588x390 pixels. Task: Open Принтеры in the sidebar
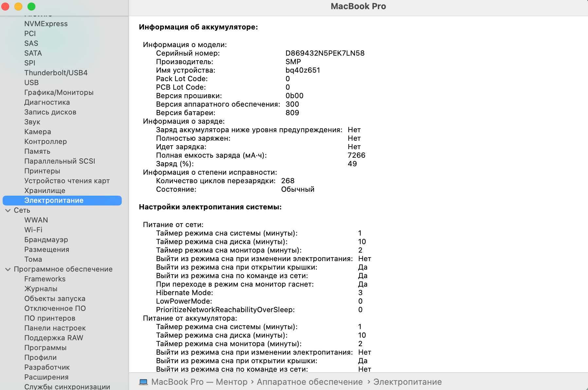[x=42, y=171]
